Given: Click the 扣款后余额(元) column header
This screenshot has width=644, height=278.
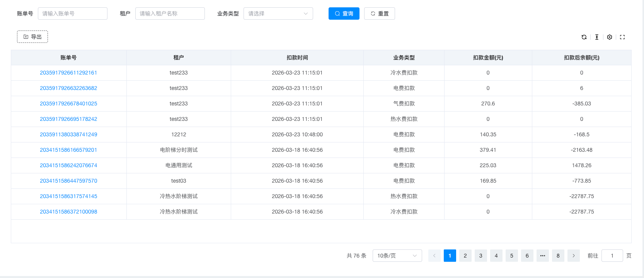Looking at the screenshot, I should click(582, 58).
